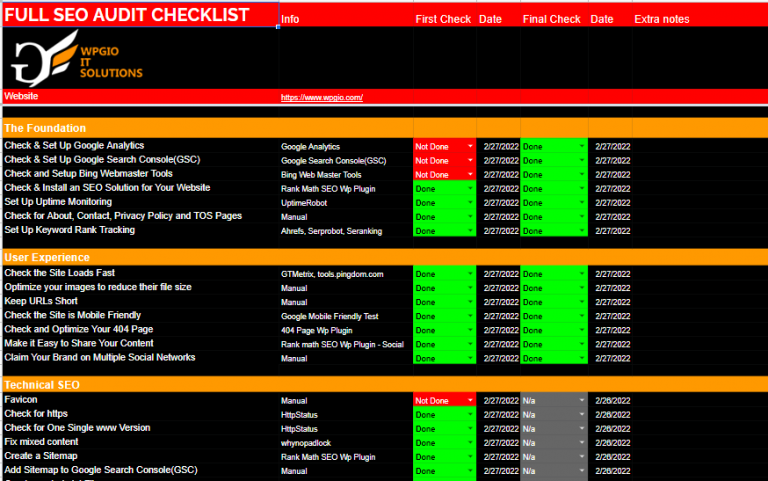
Task: Select Google Analytics row first date 2/27/2022
Action: pos(499,146)
